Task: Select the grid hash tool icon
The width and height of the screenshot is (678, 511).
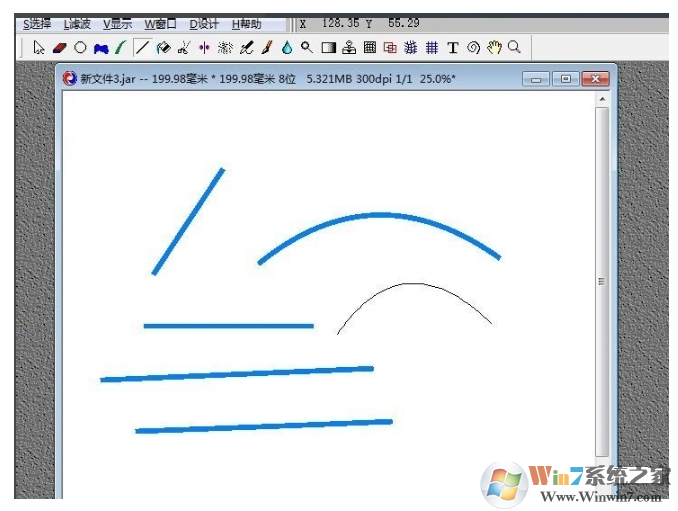Action: click(432, 47)
